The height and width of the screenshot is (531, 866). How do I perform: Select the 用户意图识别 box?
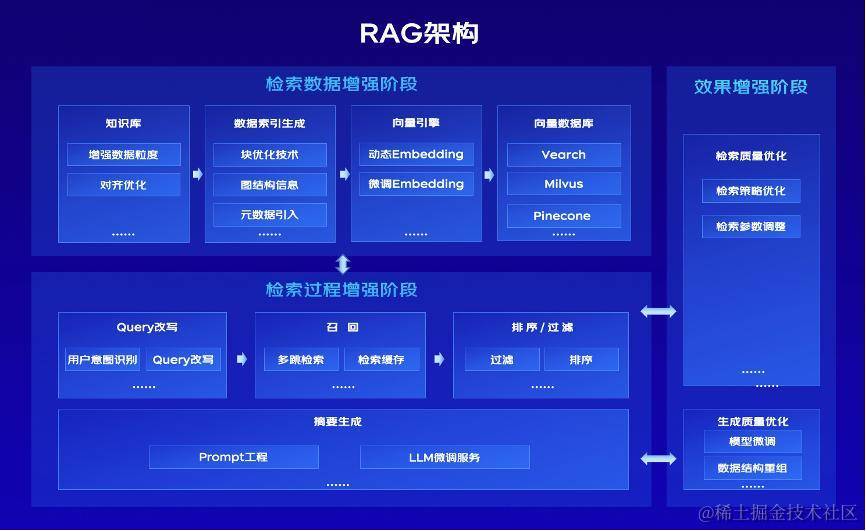102,360
